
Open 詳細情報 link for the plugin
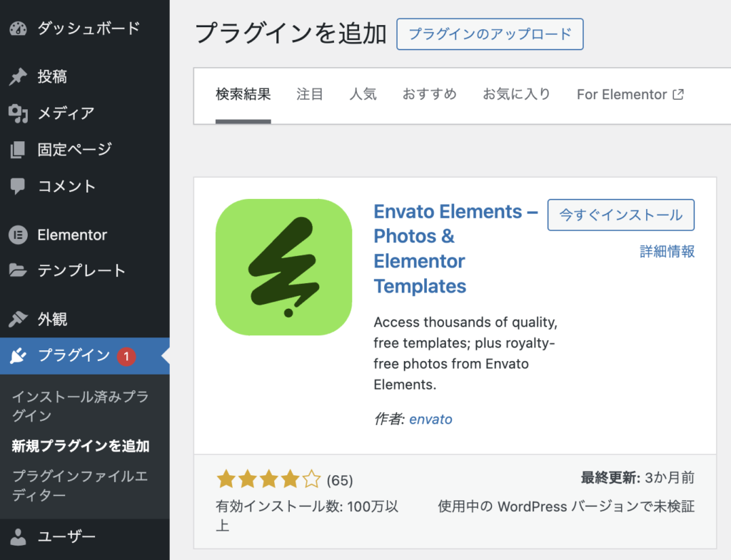tap(667, 252)
